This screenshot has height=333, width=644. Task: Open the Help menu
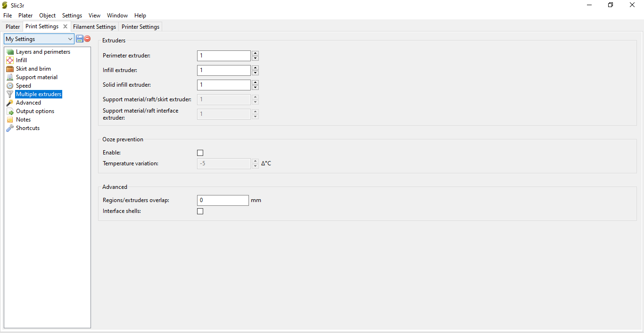tap(140, 16)
